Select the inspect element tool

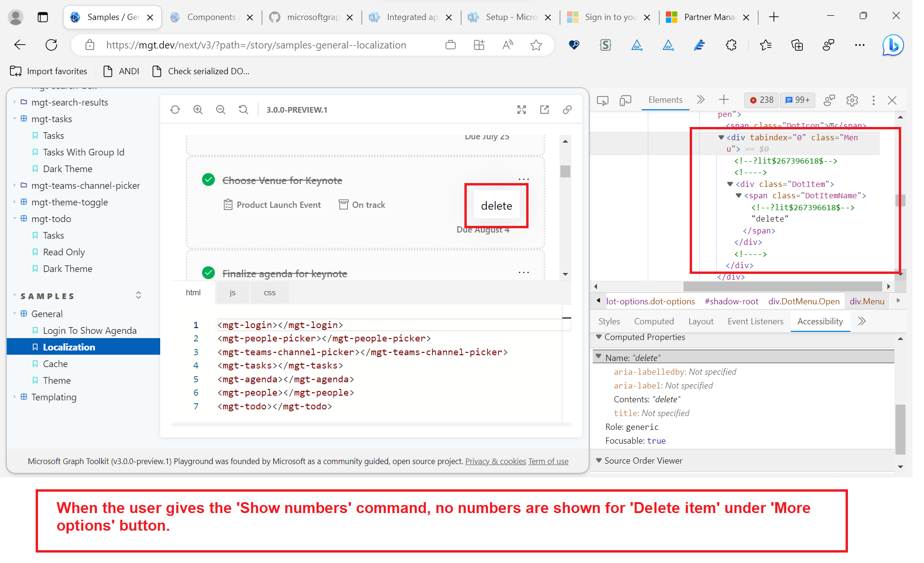tap(603, 100)
